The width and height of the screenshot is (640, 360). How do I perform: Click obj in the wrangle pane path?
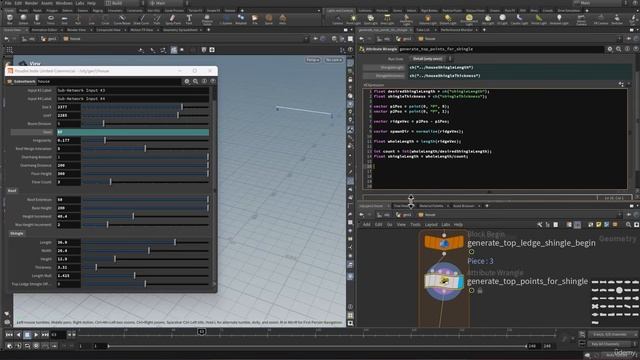[x=383, y=39]
